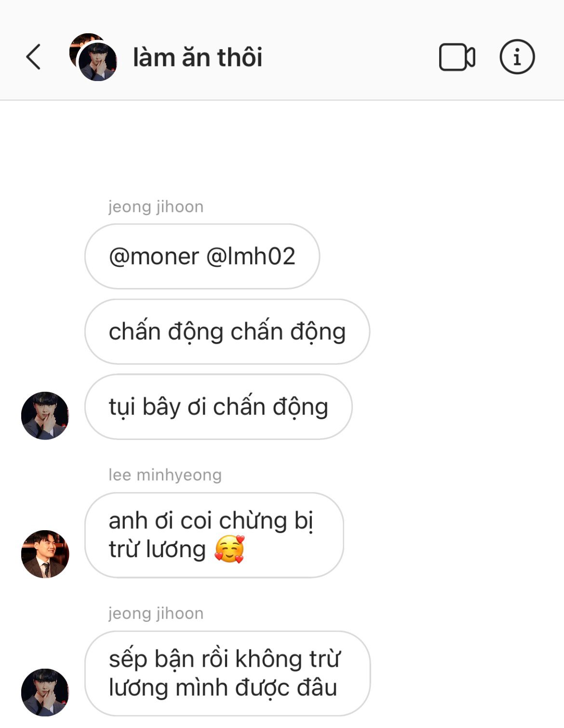This screenshot has height=728, width=564.
Task: Open the group avatar in the header
Action: [x=94, y=57]
